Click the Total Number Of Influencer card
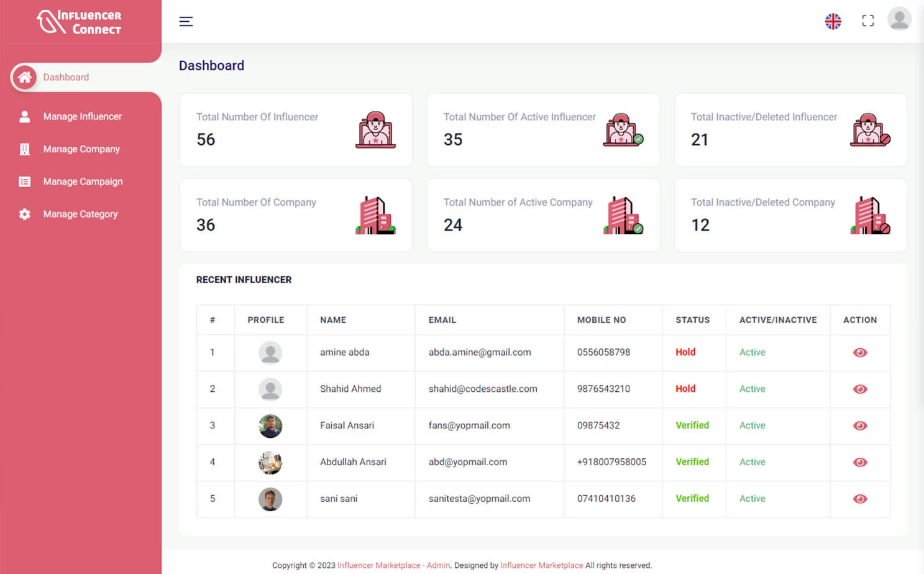The height and width of the screenshot is (574, 924). 296,129
